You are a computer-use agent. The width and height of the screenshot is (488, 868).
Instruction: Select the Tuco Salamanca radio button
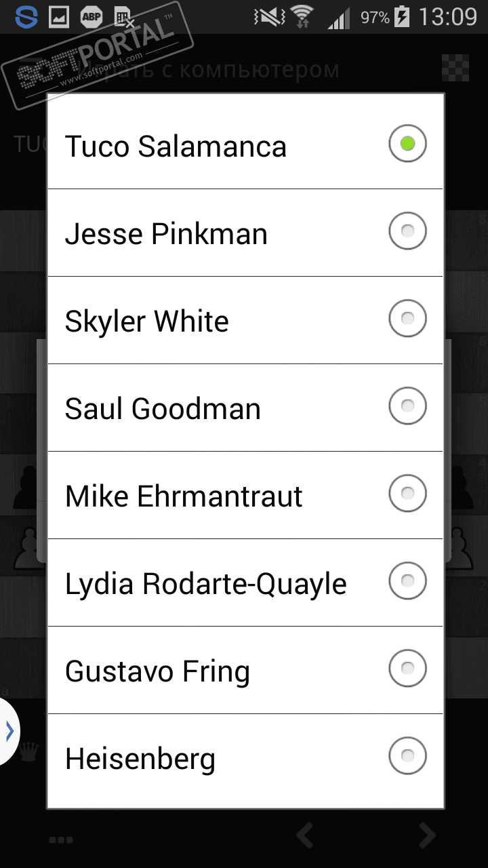[x=407, y=144]
